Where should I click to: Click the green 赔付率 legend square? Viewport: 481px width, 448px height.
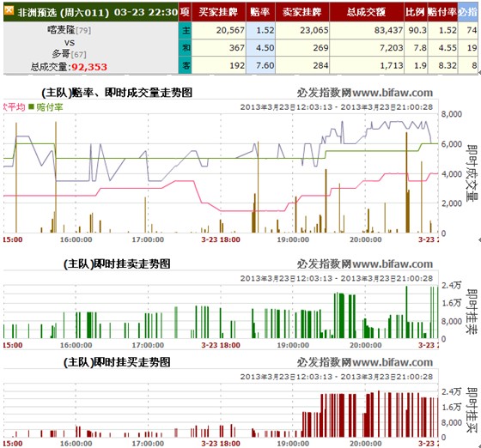point(31,106)
